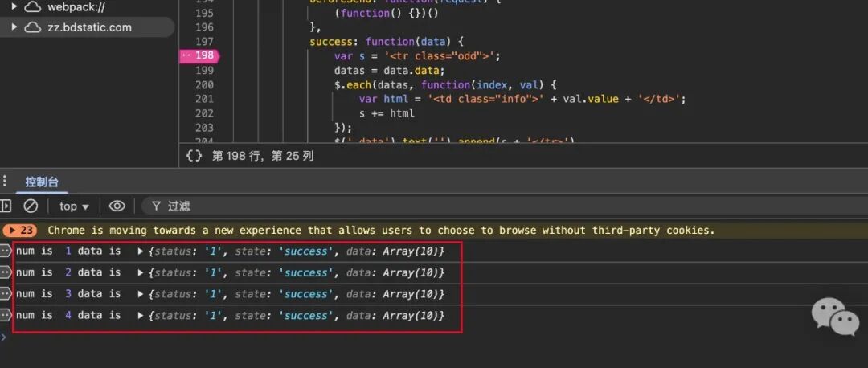The height and width of the screenshot is (368, 868).
Task: Click the logpoint icon on num is 4 row
Action: [6, 316]
